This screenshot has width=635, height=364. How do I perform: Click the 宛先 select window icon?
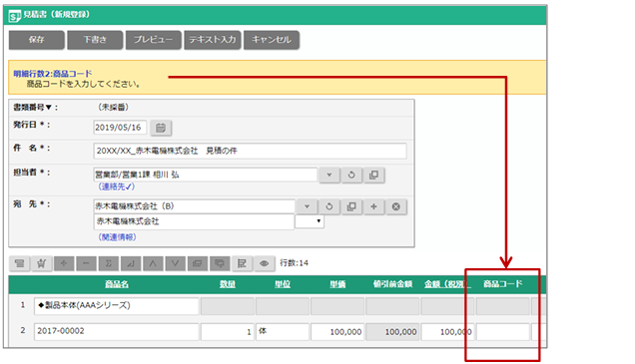(351, 206)
